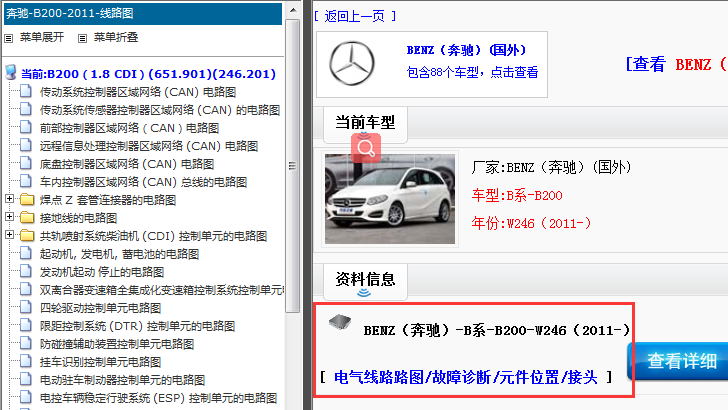This screenshot has height=410, width=728.
Task: Click document icon for 挂车识别控制单元电路图
Action: (26, 361)
